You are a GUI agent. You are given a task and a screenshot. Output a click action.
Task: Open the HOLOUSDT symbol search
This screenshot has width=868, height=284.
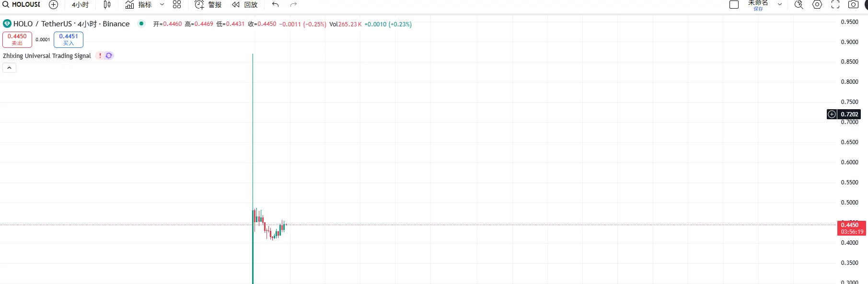pos(22,4)
